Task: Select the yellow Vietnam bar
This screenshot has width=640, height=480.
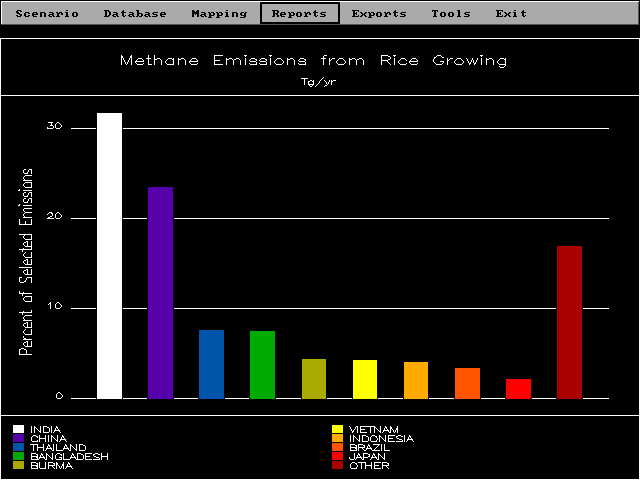Action: (x=365, y=379)
